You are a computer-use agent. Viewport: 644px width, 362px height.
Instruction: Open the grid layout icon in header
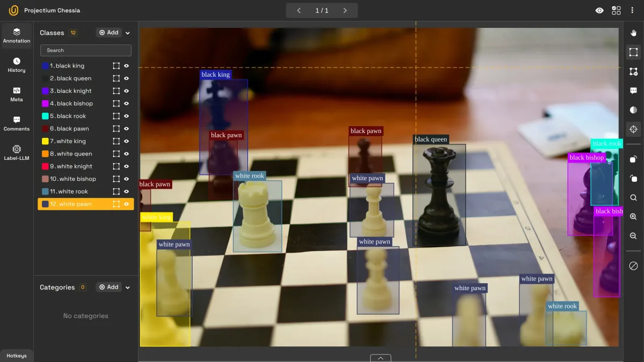point(616,11)
